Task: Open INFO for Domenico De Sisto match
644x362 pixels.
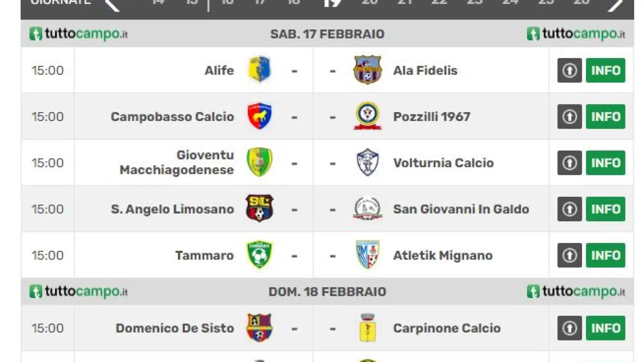Action: pos(605,328)
